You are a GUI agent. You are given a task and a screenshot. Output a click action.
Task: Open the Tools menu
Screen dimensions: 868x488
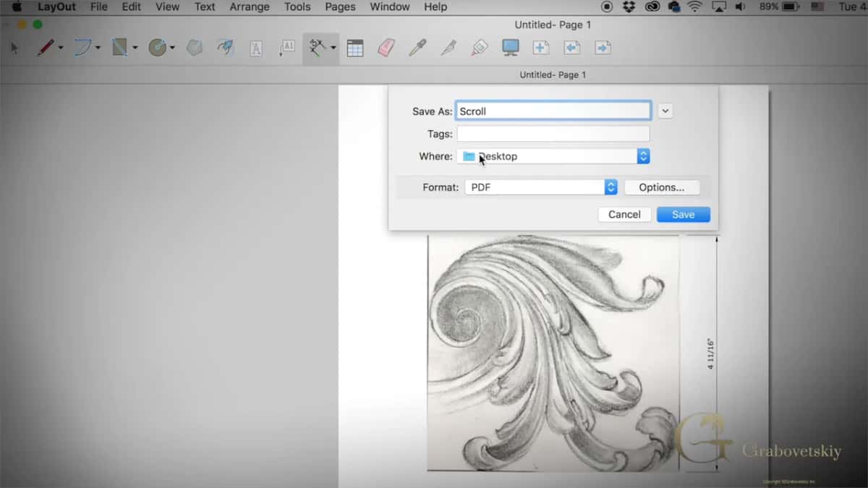pos(297,7)
